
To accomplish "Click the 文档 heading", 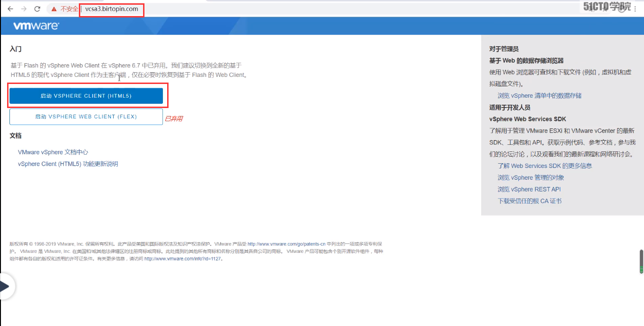I will coord(16,136).
